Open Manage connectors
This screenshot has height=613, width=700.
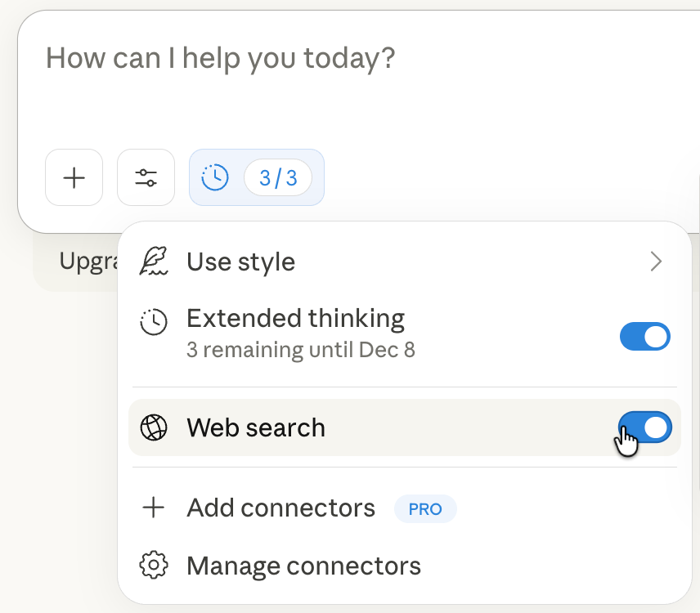click(303, 566)
